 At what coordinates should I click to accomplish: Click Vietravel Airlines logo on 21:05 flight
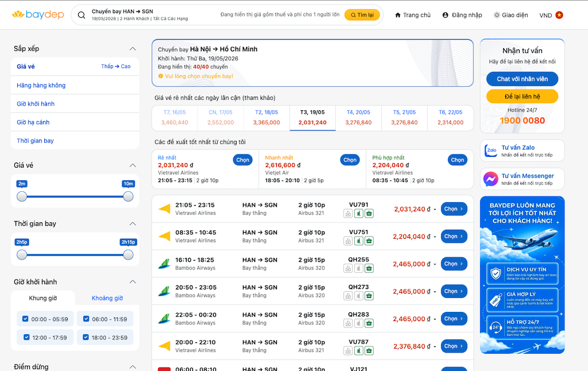164,208
